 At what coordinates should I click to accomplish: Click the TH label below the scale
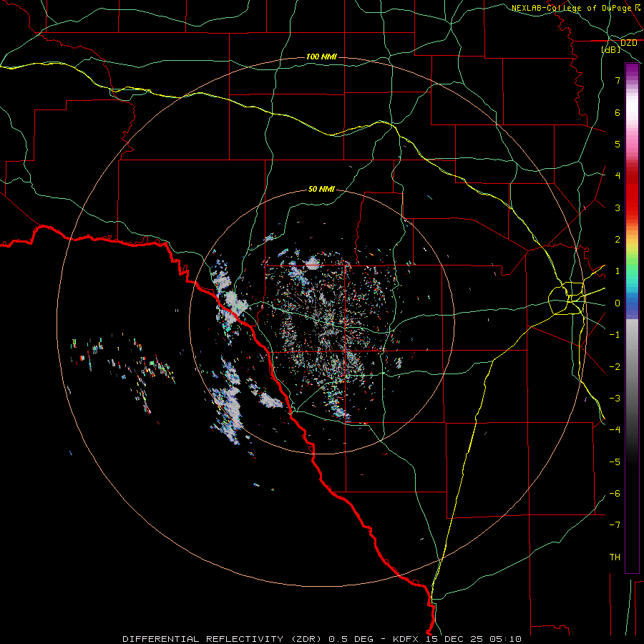click(615, 557)
